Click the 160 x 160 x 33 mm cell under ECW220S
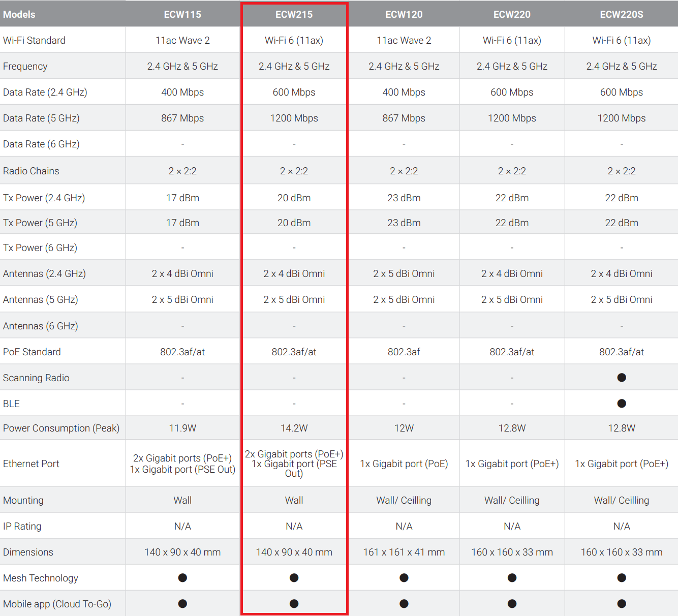This screenshot has width=678, height=616. pos(622,552)
